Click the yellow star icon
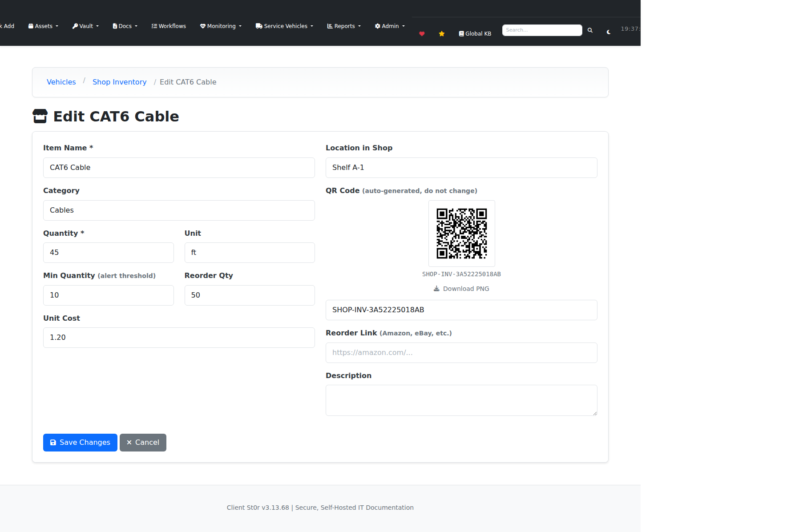 coord(442,34)
